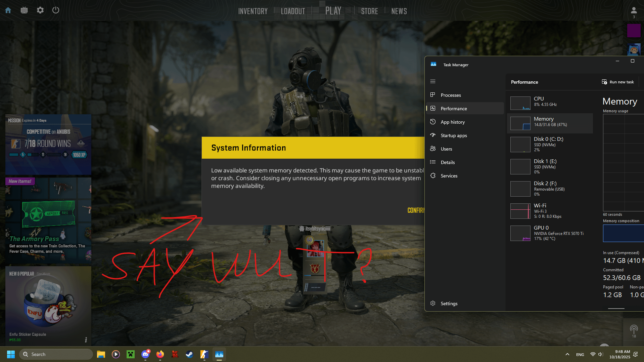This screenshot has width=644, height=362.
Task: Go to Processes in Task Manager
Action: (465, 95)
